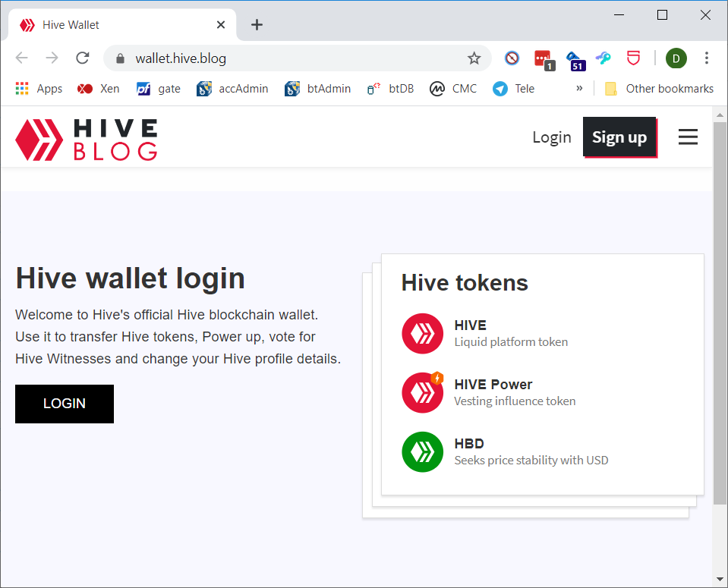
Task: Click "Vesting influence token" text
Action: [515, 401]
